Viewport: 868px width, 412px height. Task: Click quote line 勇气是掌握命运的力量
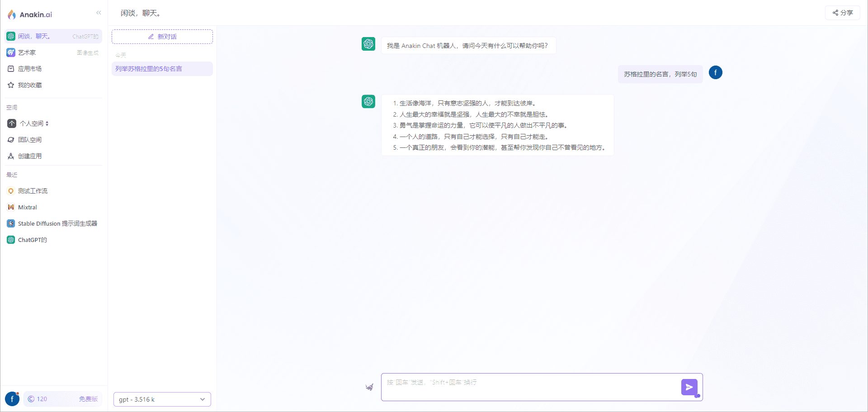click(x=480, y=125)
